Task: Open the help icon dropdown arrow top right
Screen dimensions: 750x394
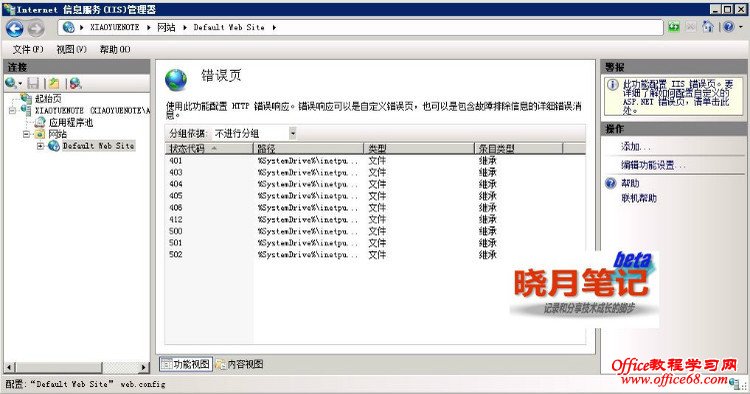Action: click(741, 27)
